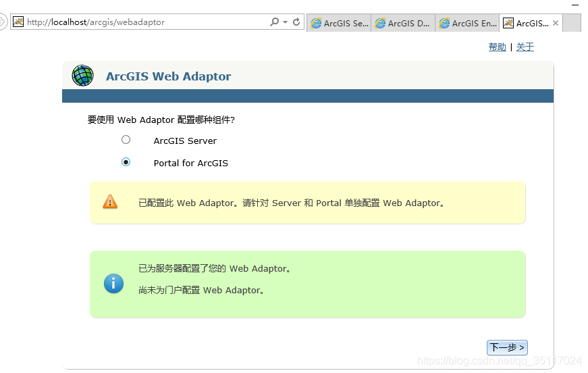Click the orange warning triangle icon
Image resolution: width=588 pixels, height=373 pixels.
[110, 202]
